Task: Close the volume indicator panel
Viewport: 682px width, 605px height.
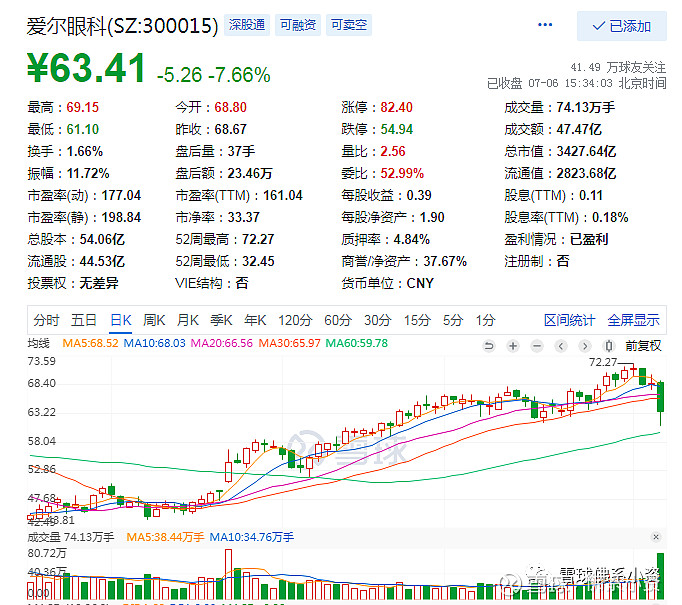Action: tap(656, 537)
